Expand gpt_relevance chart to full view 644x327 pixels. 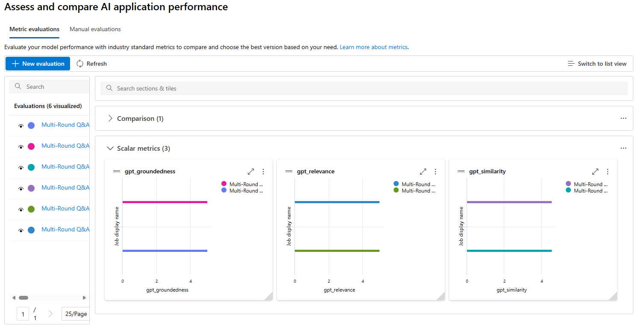pyautogui.click(x=423, y=172)
